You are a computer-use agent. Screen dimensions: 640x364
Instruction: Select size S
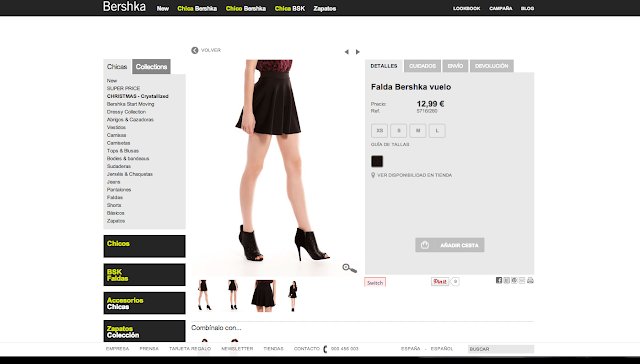tap(399, 131)
